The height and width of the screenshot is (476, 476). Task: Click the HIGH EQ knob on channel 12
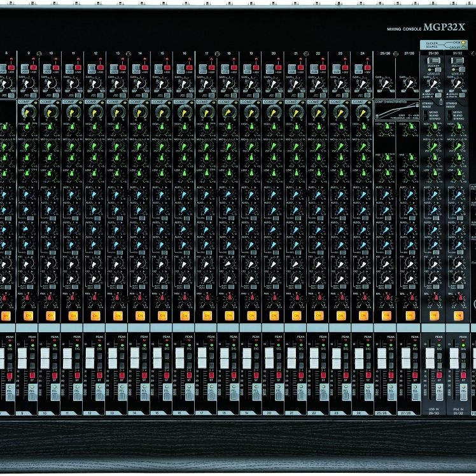(x=95, y=127)
